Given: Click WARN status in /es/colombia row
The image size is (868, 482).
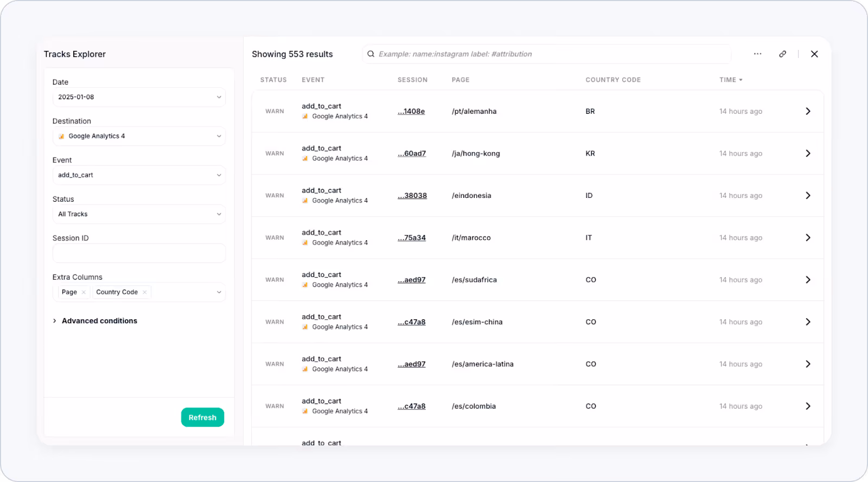Looking at the screenshot, I should pos(275,406).
